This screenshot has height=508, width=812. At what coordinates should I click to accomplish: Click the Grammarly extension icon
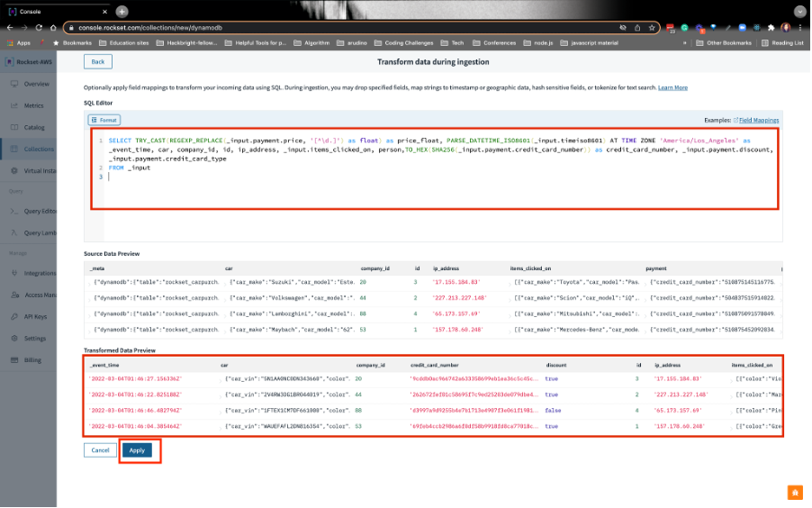coord(684,28)
